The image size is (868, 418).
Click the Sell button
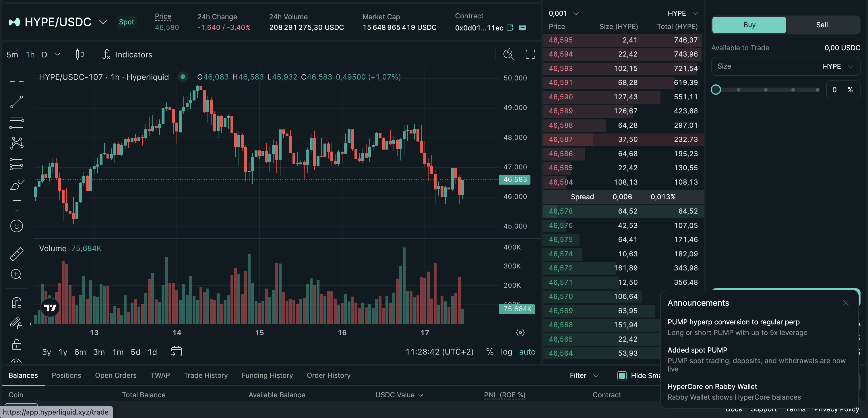point(821,25)
